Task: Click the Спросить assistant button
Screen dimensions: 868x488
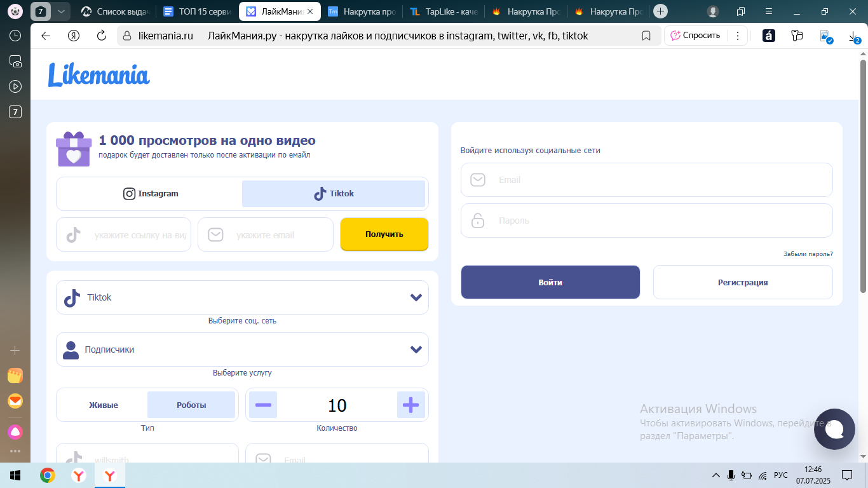Action: tap(696, 36)
